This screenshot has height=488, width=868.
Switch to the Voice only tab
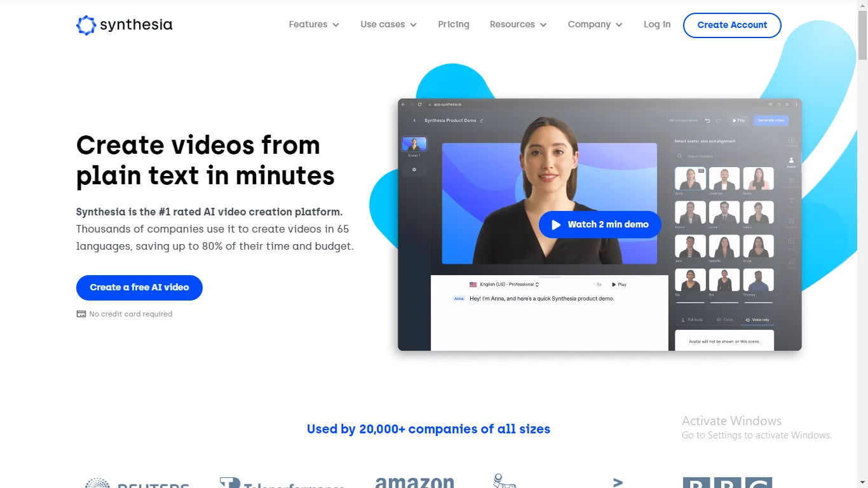[x=757, y=320]
